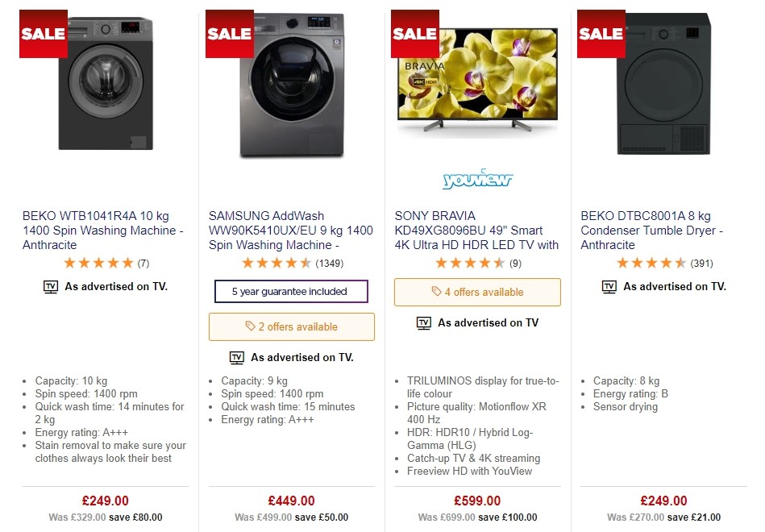This screenshot has height=532, width=765.
Task: Click the SALE badge on BEKO tumble dryer
Action: [x=600, y=33]
